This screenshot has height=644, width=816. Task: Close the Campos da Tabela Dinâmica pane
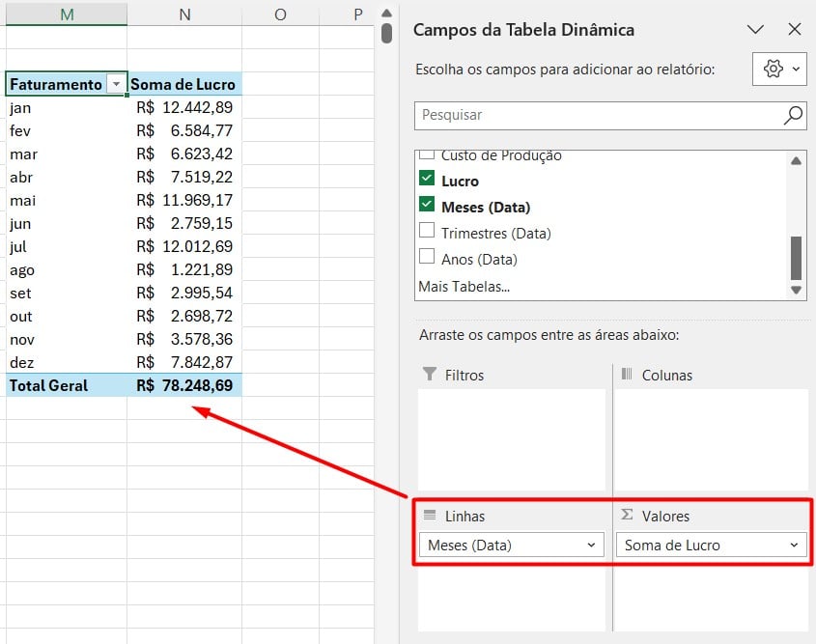coord(794,29)
